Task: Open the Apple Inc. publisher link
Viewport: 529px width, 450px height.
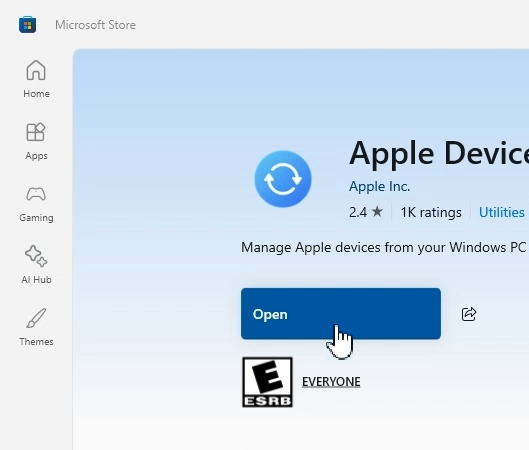Action: tap(379, 187)
